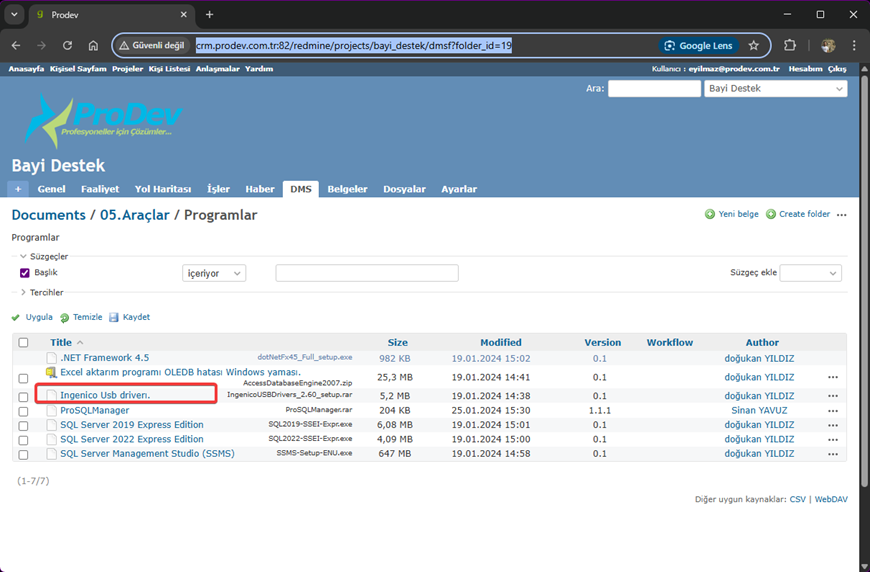
Task: Click the Create folder link
Action: [x=804, y=214]
